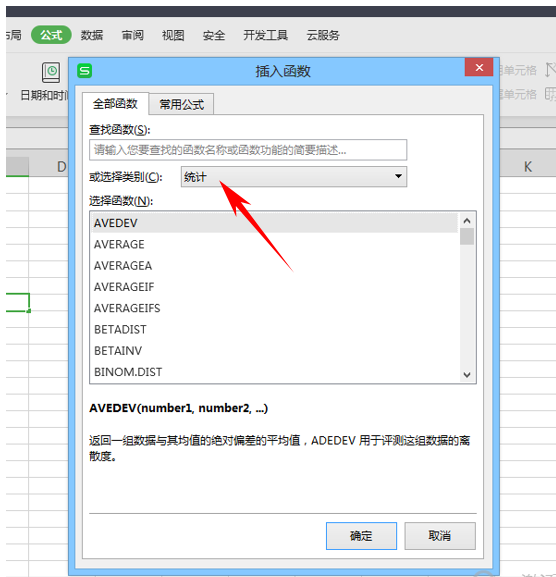Open the 数据 ribbon menu
Viewport: 556px width, 577px height.
92,35
